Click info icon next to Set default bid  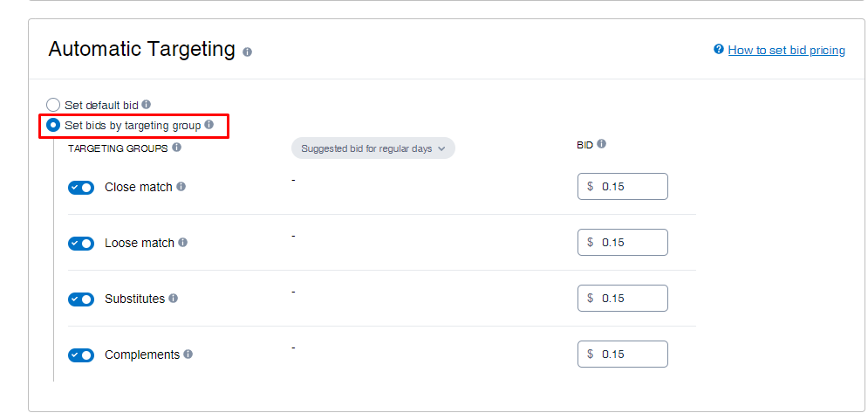[147, 104]
